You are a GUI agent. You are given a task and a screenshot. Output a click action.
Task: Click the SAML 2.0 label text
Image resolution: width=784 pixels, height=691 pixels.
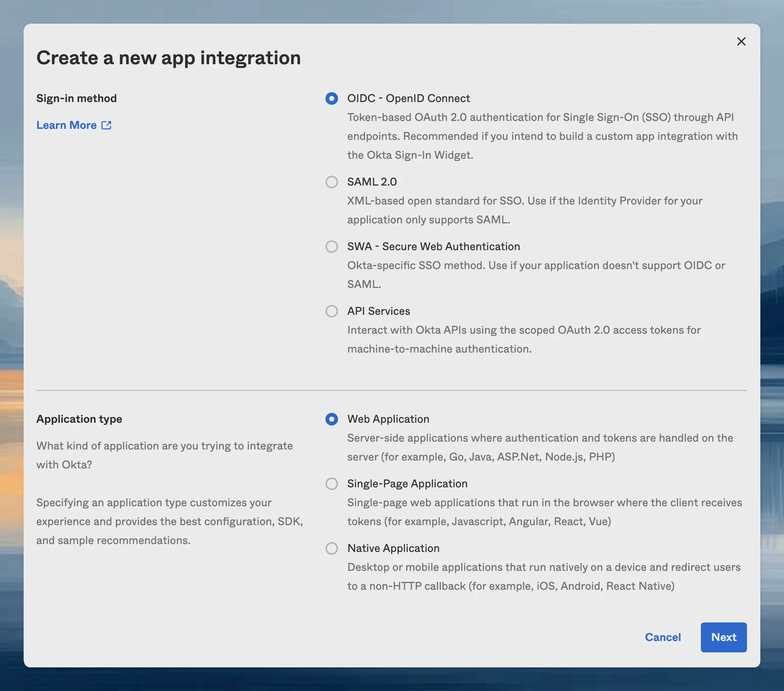tap(372, 182)
